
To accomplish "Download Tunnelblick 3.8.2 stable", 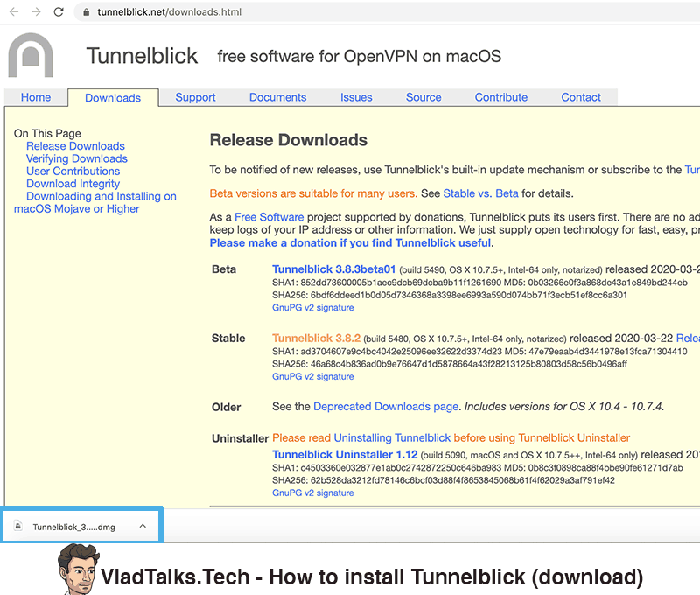I will click(x=317, y=338).
